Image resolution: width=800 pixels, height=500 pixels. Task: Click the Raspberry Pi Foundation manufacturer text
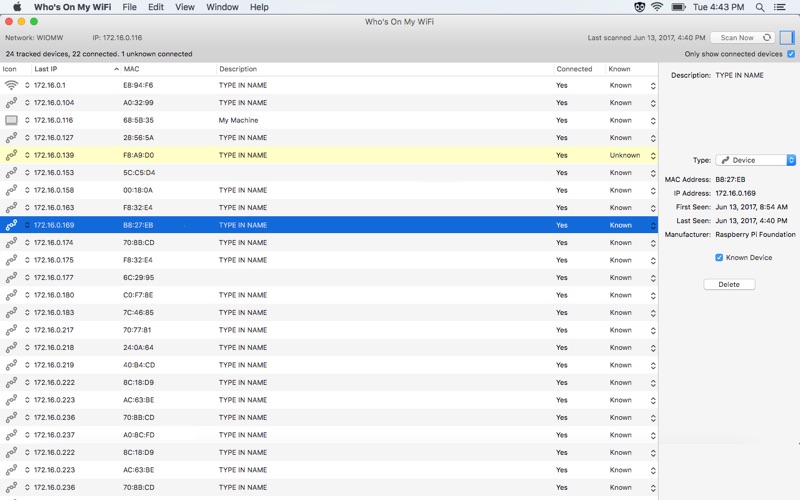pyautogui.click(x=755, y=235)
